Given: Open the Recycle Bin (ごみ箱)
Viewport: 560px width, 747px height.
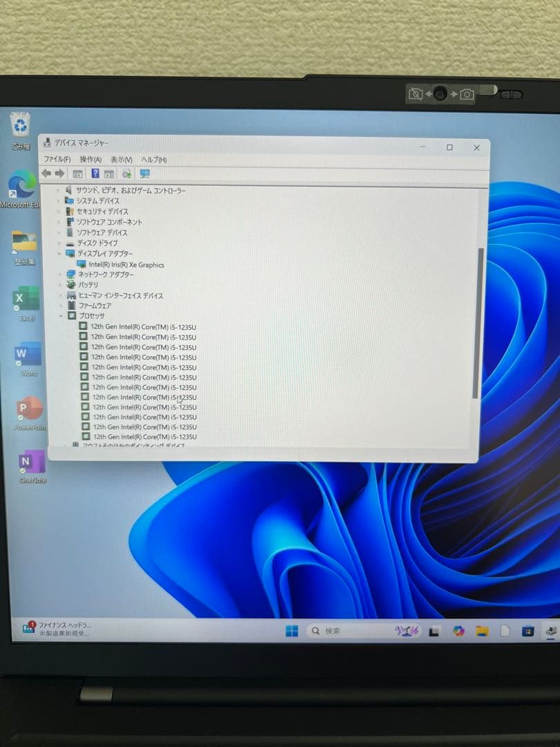Looking at the screenshot, I should pos(19,126).
